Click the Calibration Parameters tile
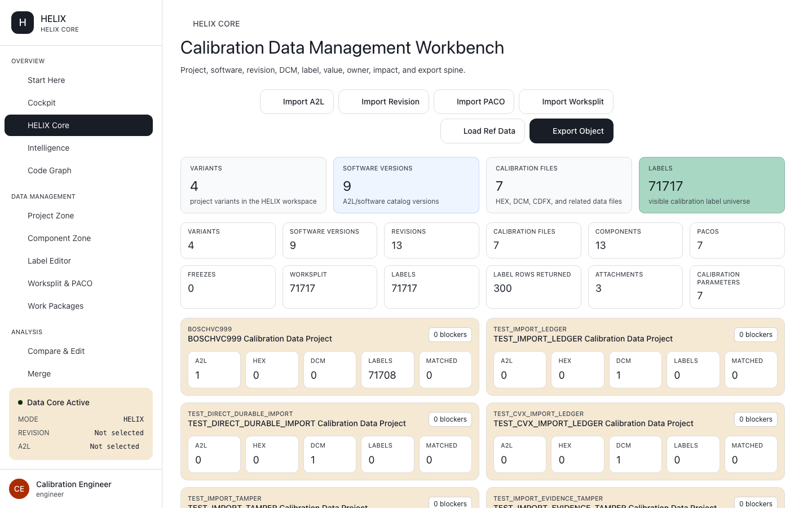Screen dimensions: 812x508 [x=737, y=287]
